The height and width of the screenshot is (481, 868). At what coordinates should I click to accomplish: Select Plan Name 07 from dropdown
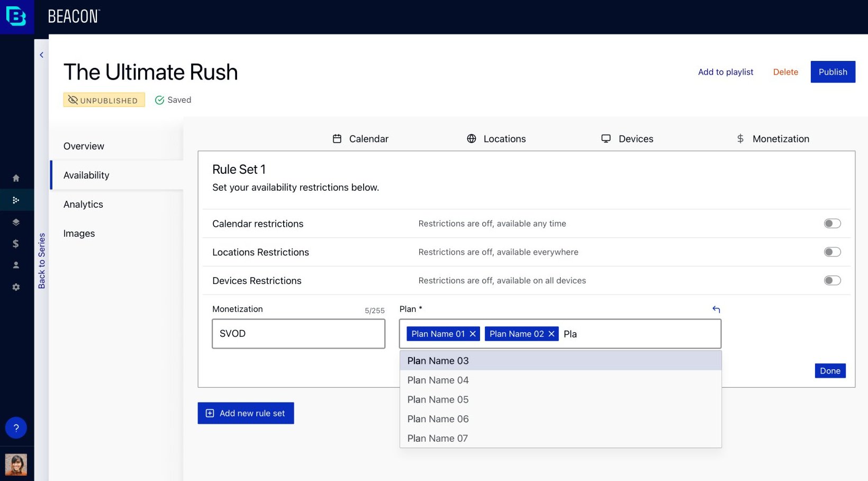[560, 439]
